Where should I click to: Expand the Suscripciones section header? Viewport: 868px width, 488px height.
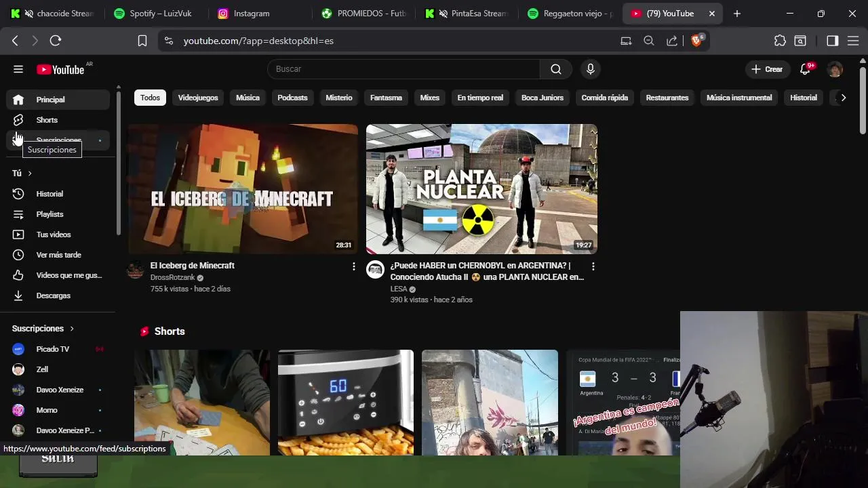(43, 329)
